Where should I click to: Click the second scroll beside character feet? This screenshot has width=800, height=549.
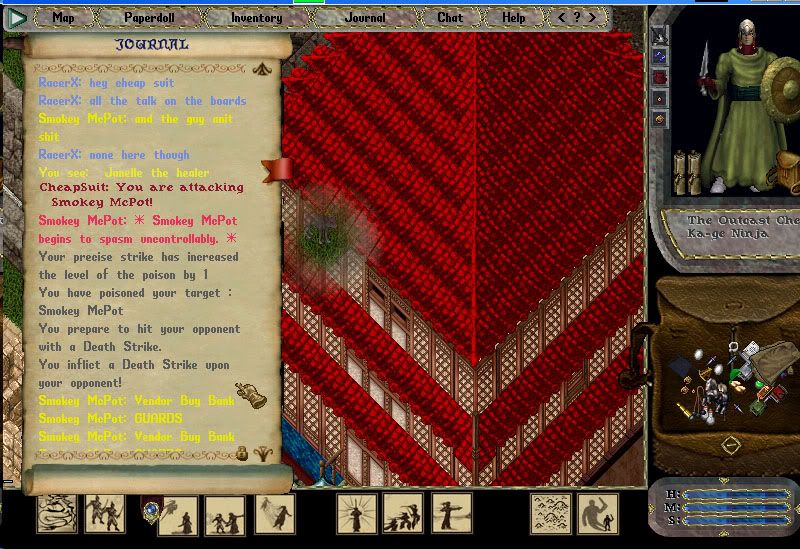click(x=693, y=172)
